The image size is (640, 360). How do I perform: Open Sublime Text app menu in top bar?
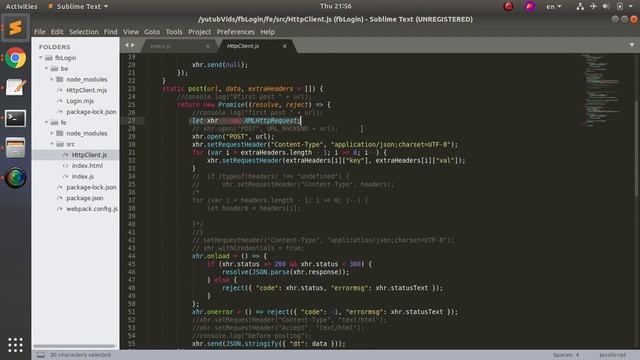78,6
